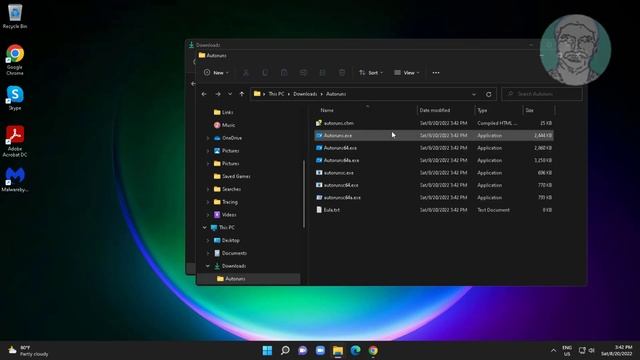640x360 pixels.
Task: Select the autorunsc64.exe file
Action: [x=434, y=185]
